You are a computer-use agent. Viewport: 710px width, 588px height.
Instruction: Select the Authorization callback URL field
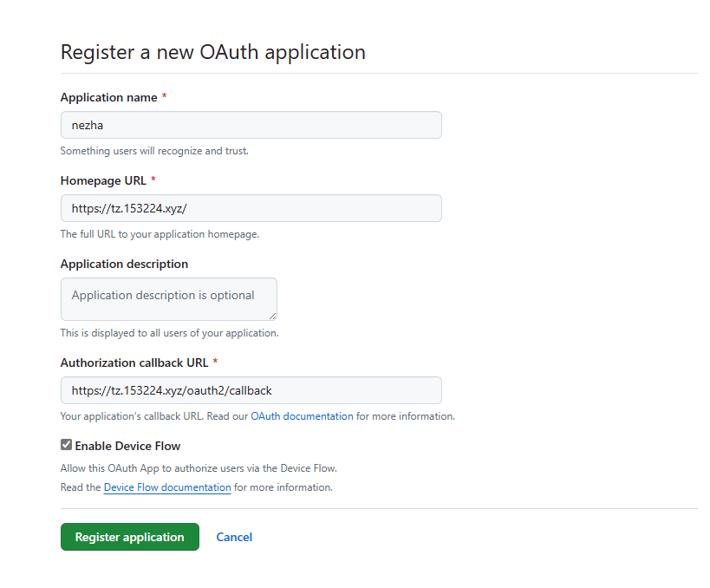251,390
